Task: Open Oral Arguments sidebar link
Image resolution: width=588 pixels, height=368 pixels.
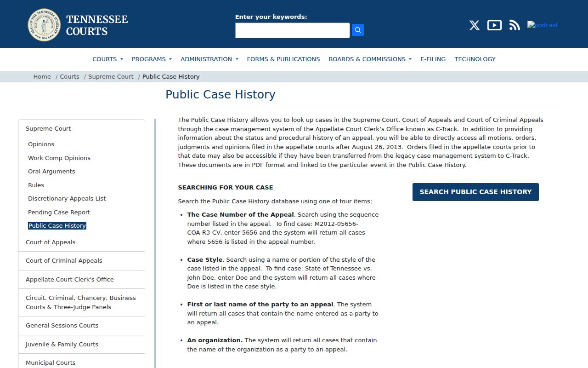Action: click(x=51, y=172)
